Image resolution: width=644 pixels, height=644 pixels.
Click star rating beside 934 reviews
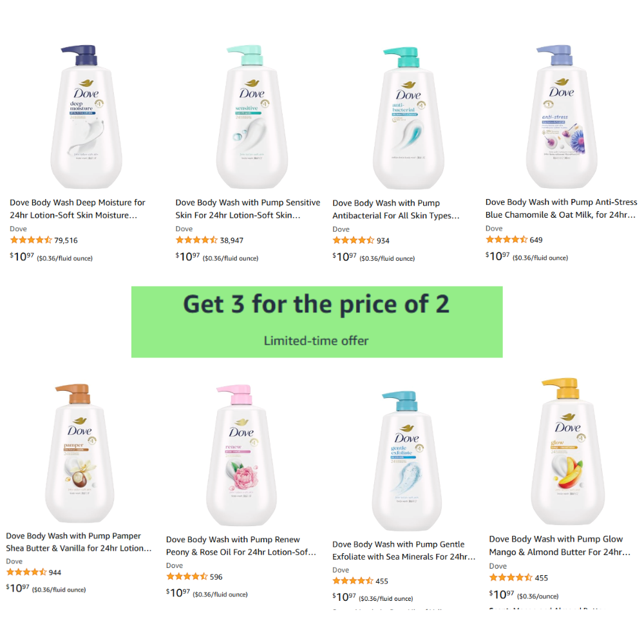click(x=353, y=240)
